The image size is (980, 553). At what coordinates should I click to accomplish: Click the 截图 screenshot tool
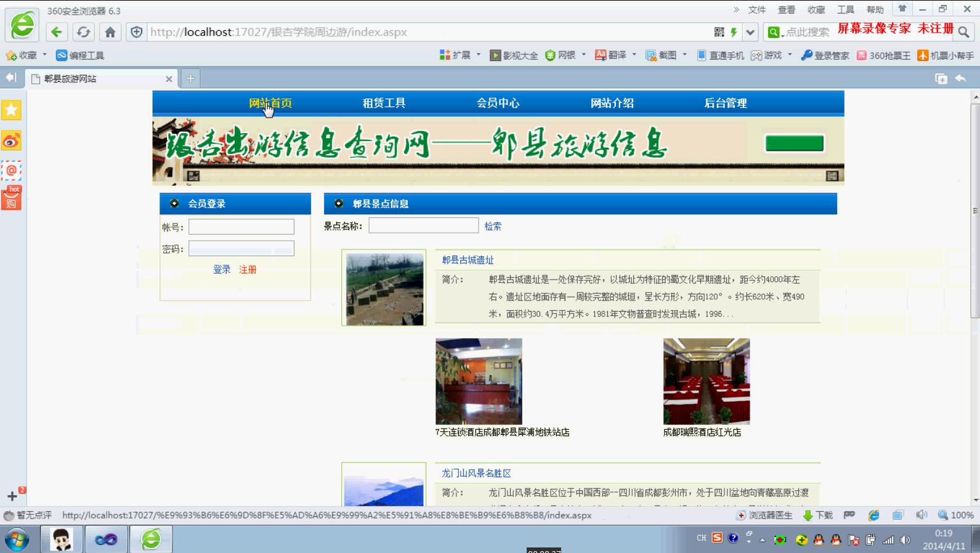click(x=661, y=55)
